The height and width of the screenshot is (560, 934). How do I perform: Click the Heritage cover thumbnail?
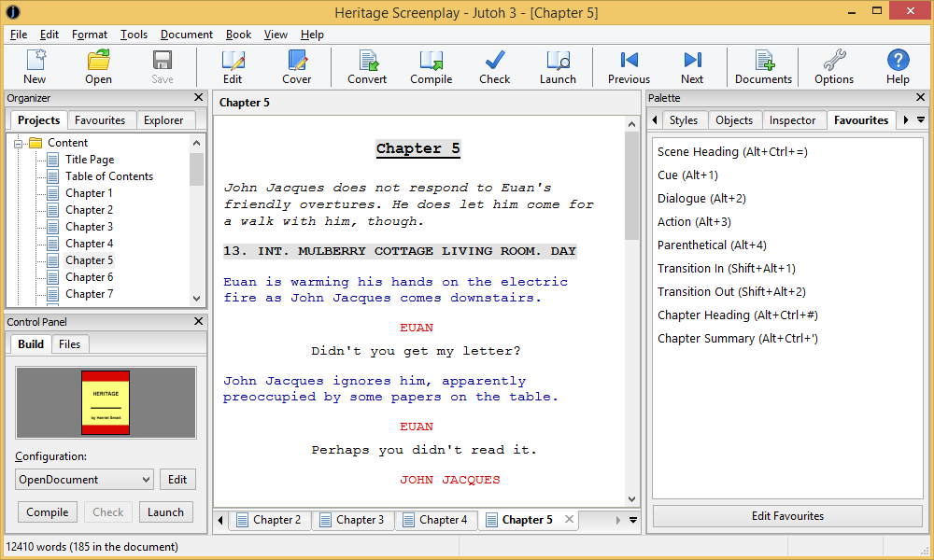pos(106,403)
